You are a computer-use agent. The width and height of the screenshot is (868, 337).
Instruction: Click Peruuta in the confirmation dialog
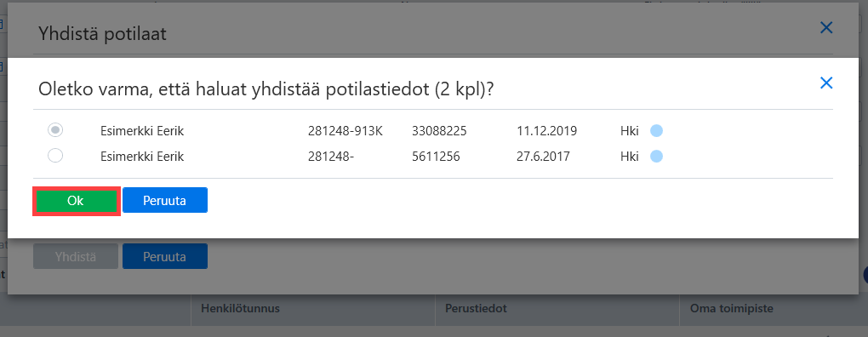165,200
